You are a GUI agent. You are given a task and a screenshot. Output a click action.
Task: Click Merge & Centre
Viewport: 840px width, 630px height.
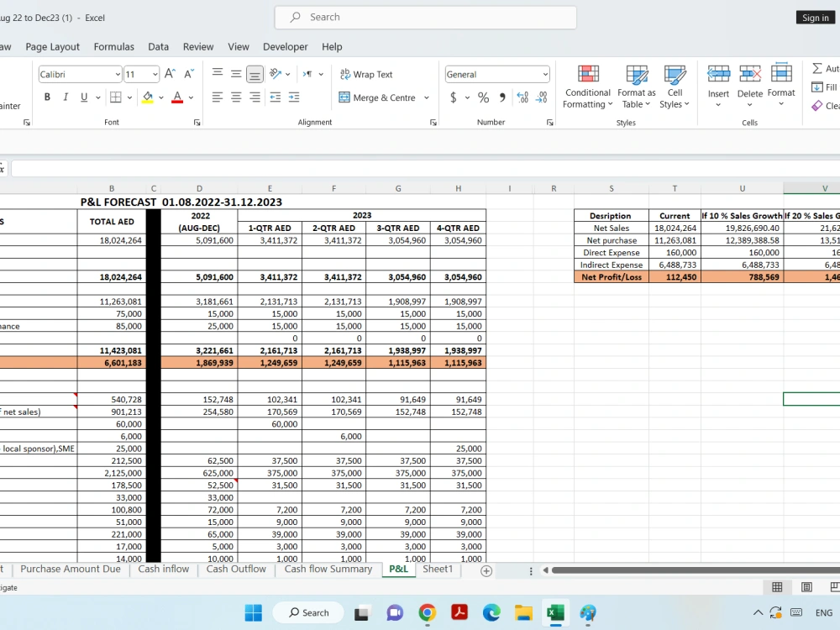pyautogui.click(x=378, y=97)
